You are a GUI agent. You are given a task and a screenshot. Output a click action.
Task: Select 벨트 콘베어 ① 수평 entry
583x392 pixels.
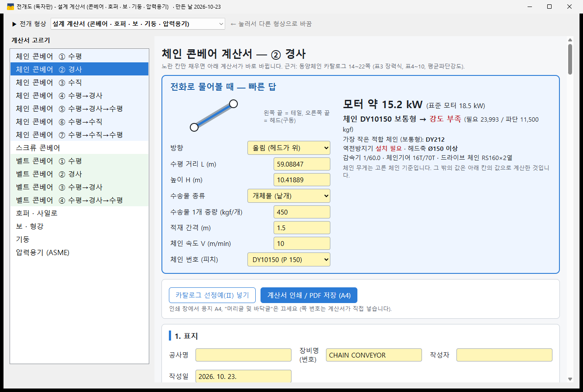coord(79,161)
